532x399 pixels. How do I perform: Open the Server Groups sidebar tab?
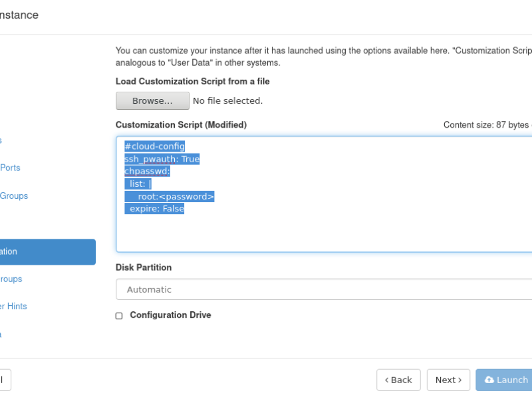click(x=11, y=279)
